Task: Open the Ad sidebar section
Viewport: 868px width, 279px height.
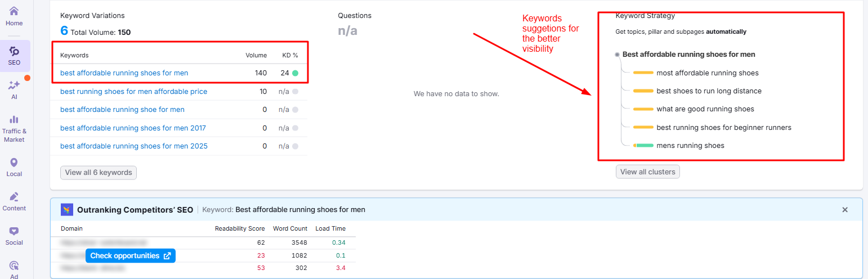Action: coord(14,268)
